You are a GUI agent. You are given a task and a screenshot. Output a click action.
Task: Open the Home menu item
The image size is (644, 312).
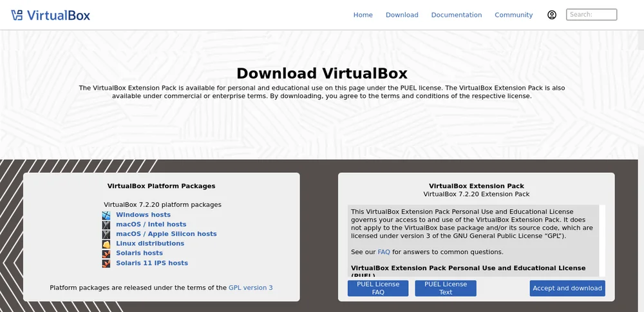click(x=363, y=15)
